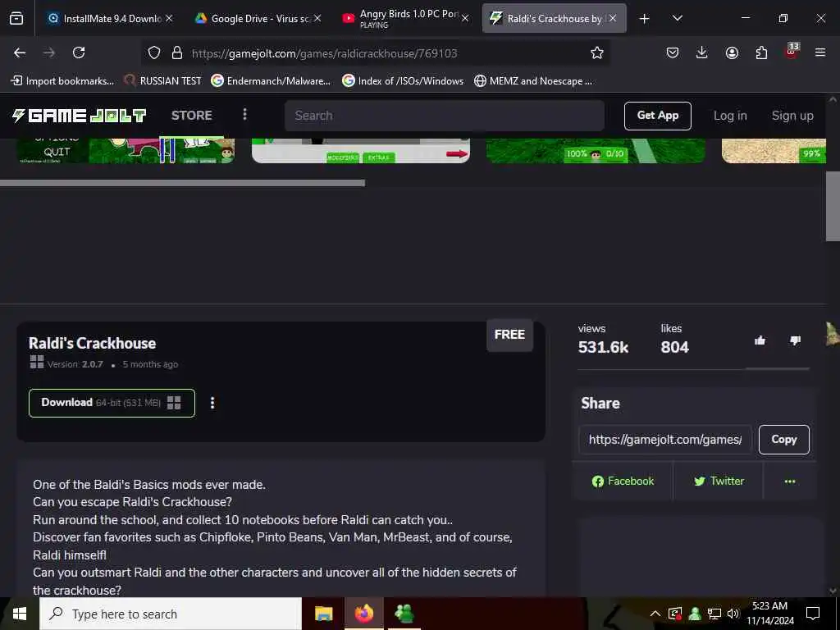Click the network tray icon
The height and width of the screenshot is (630, 840).
click(714, 614)
